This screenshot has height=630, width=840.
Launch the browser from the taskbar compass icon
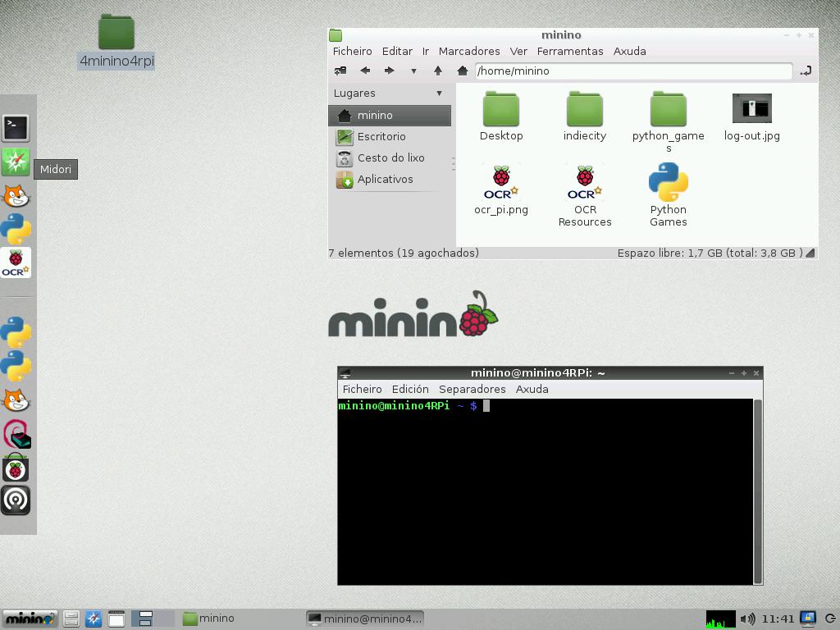pyautogui.click(x=94, y=619)
